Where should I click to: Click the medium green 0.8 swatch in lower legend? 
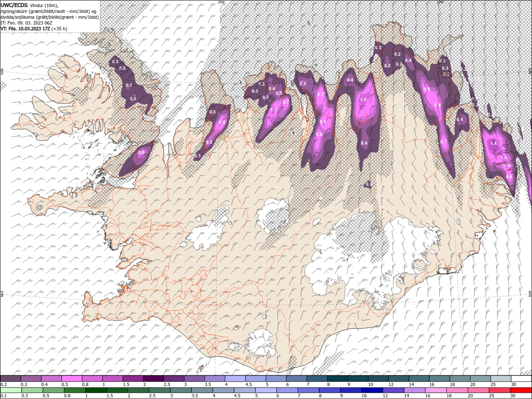[x=74, y=390]
